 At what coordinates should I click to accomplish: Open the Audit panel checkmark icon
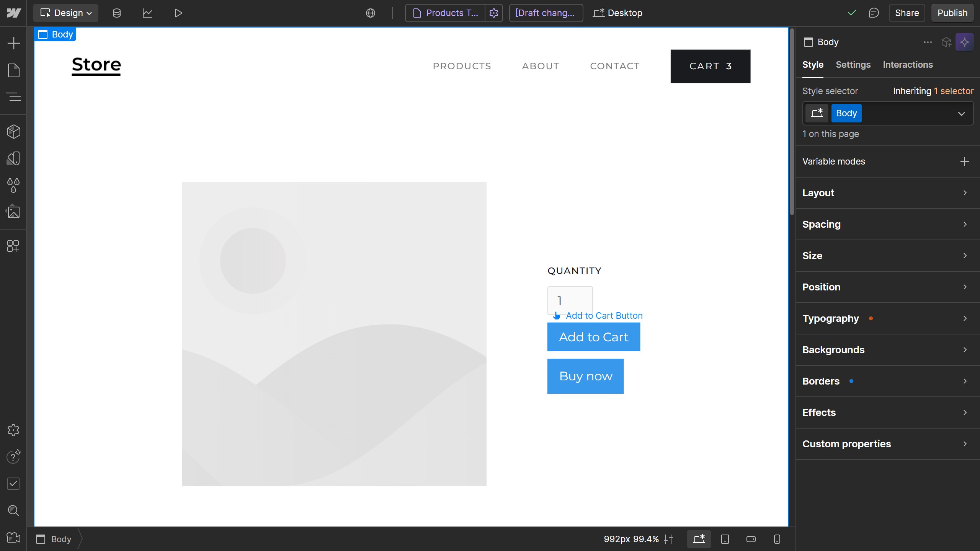point(14,484)
